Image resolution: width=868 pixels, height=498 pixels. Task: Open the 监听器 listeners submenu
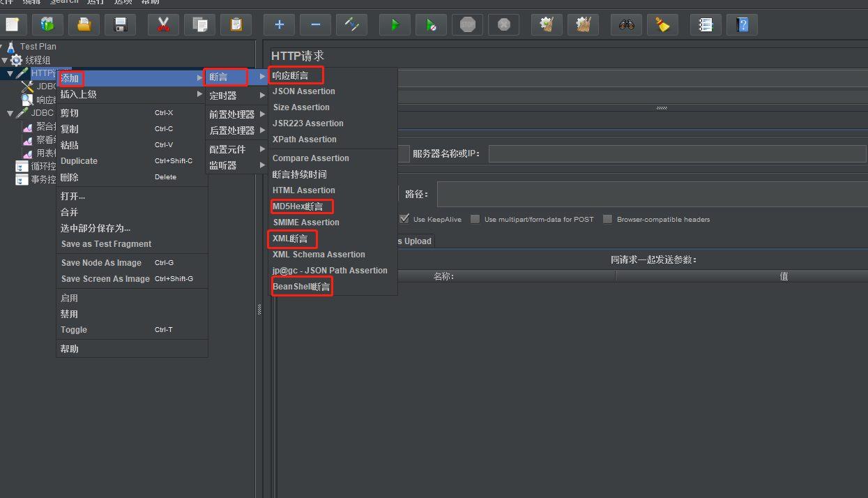237,165
